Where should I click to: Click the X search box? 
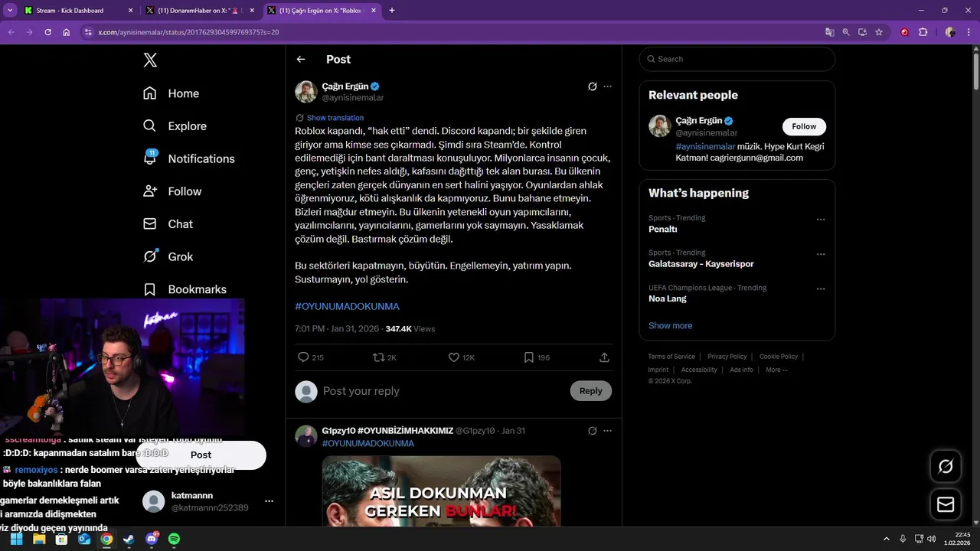(737, 59)
